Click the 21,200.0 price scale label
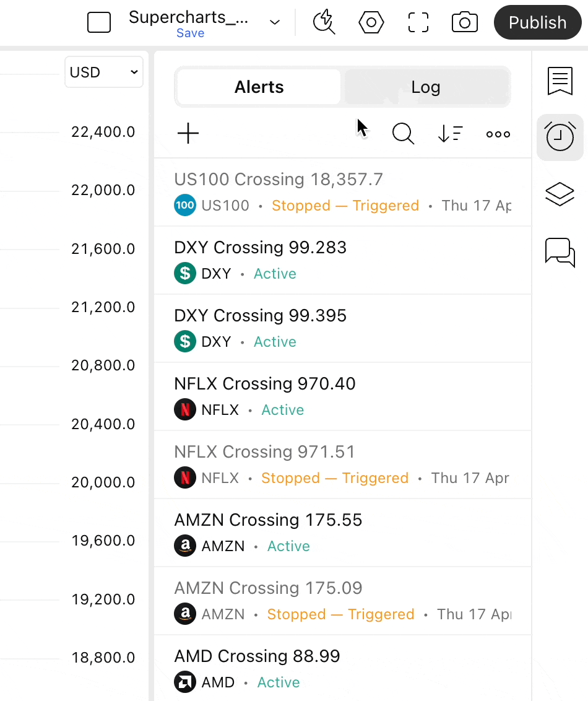Image resolution: width=588 pixels, height=701 pixels. (x=103, y=307)
